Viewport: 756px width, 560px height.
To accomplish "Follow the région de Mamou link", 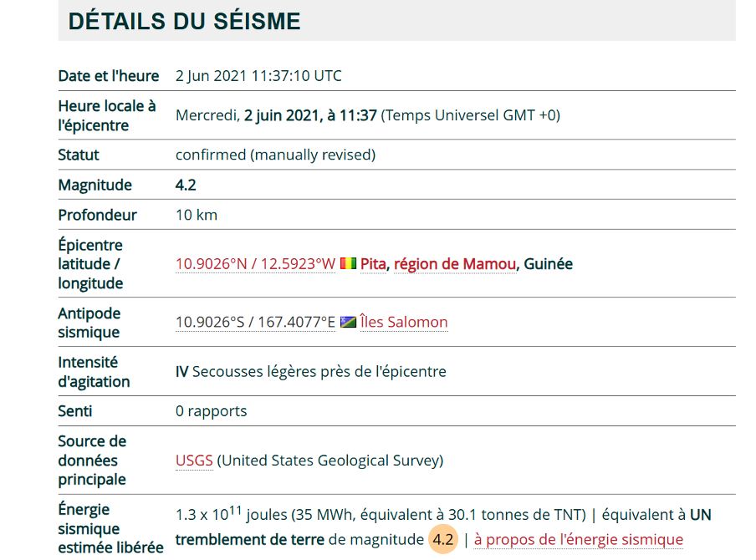I will click(x=454, y=264).
